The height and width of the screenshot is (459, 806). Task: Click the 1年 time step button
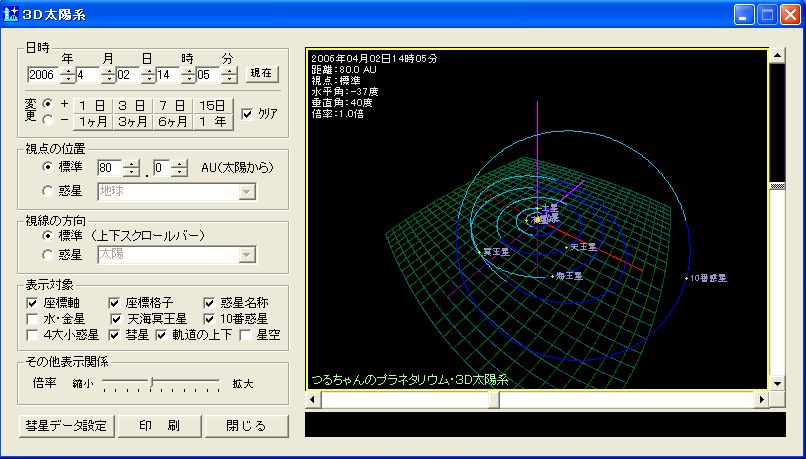(212, 121)
